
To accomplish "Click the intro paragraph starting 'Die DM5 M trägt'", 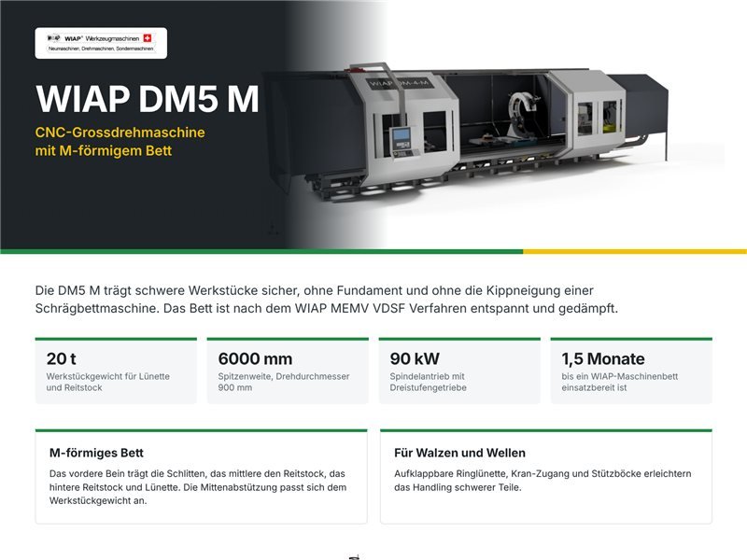I will point(326,300).
